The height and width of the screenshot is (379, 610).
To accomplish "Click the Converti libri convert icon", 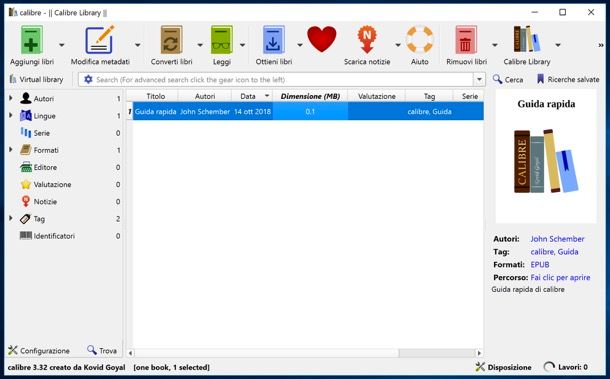I will click(x=171, y=40).
